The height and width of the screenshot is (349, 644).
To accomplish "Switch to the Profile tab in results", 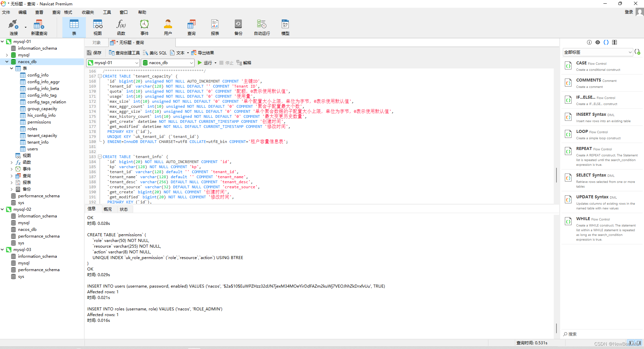I will click(x=108, y=209).
